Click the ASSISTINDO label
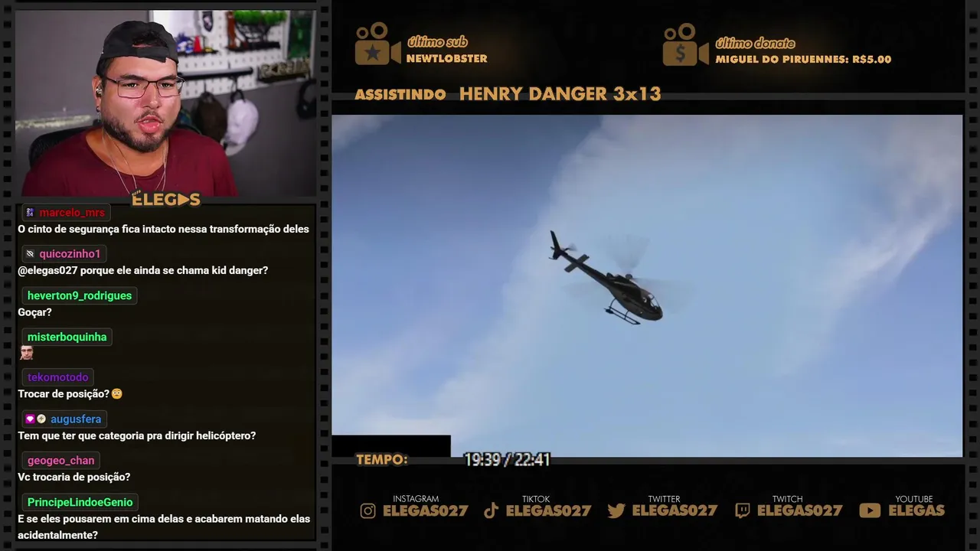The height and width of the screenshot is (551, 980). click(400, 95)
